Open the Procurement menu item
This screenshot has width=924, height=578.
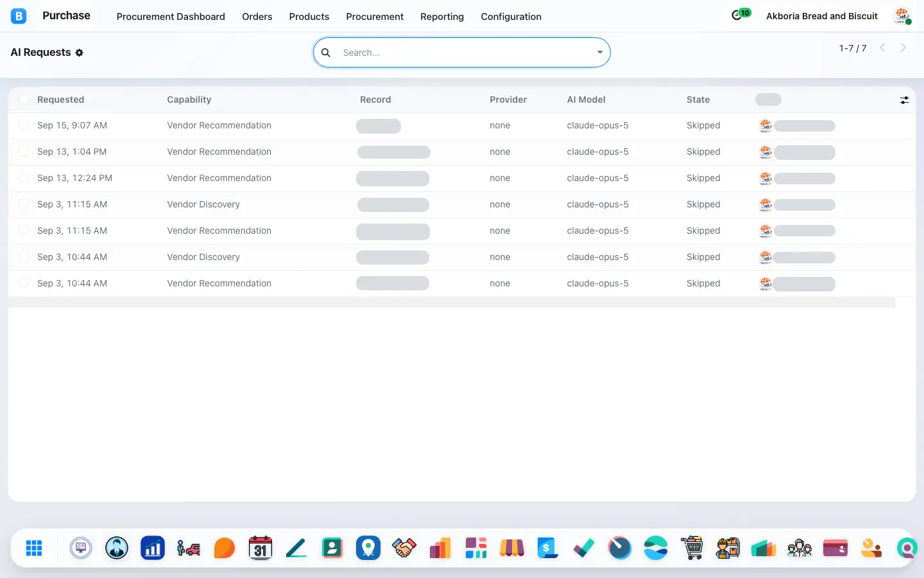click(x=375, y=17)
